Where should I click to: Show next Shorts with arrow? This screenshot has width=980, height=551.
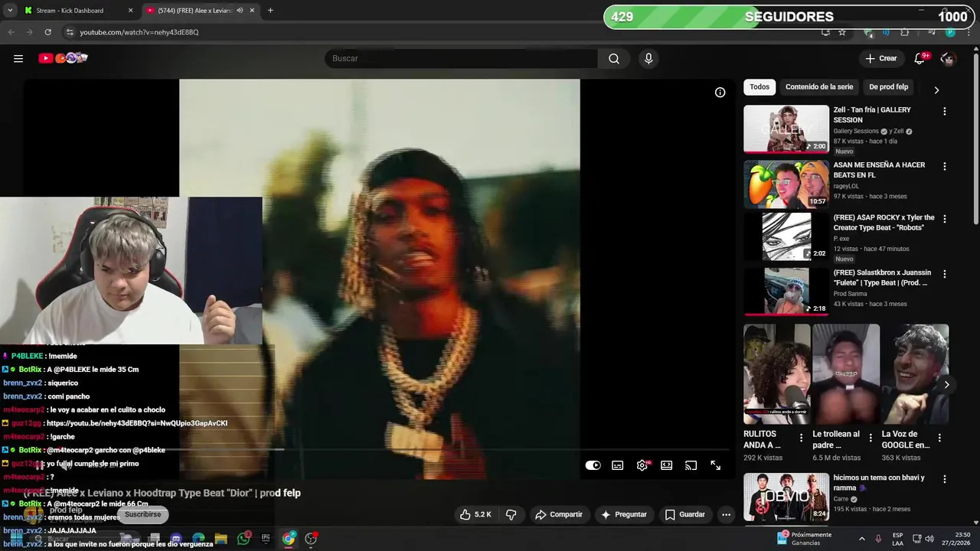(x=946, y=385)
